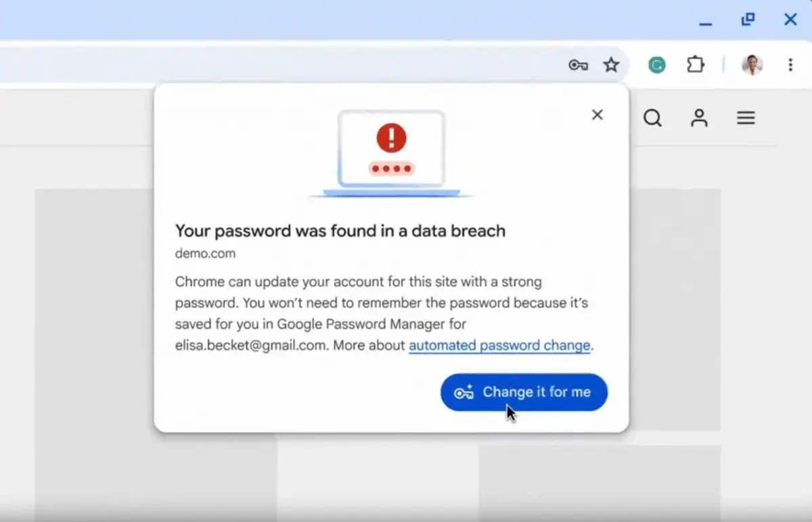Restore down the Chrome window
Screen dimensions: 812x522
pyautogui.click(x=748, y=20)
